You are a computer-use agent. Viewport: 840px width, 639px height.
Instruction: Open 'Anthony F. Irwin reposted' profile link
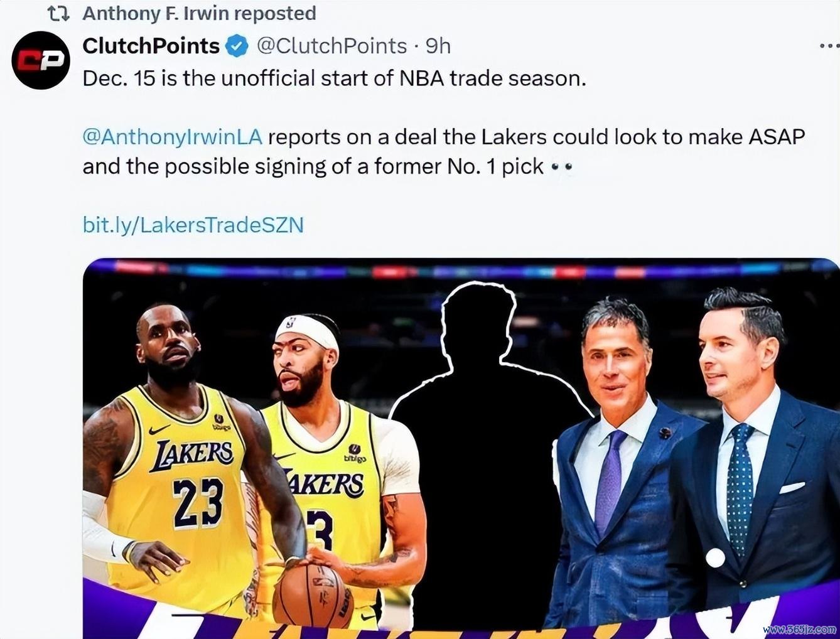(199, 13)
